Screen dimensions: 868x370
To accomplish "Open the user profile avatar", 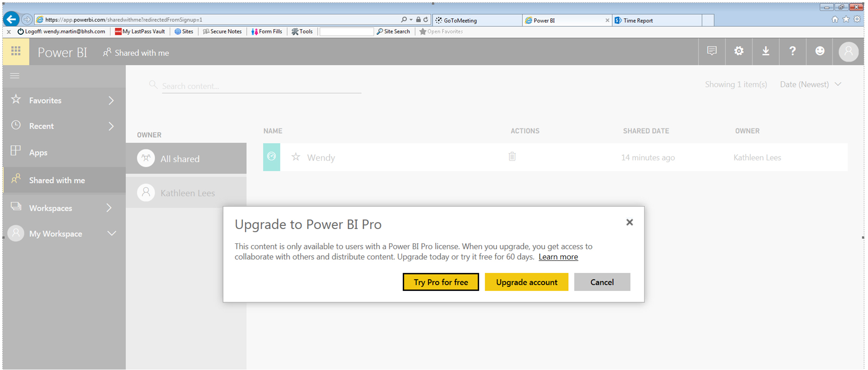I will click(x=849, y=51).
